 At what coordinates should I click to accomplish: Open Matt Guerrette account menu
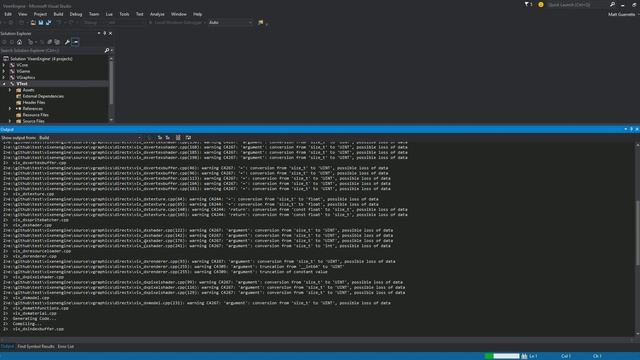[x=623, y=14]
